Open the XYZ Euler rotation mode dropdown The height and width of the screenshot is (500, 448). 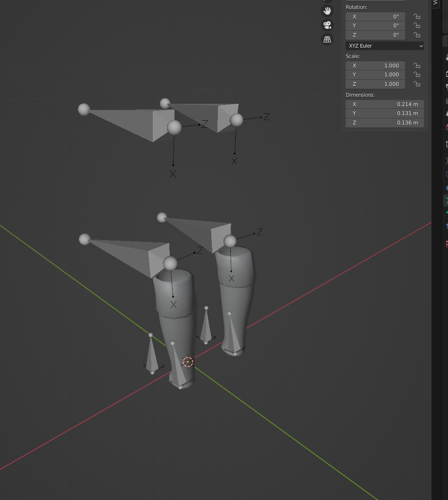point(385,46)
